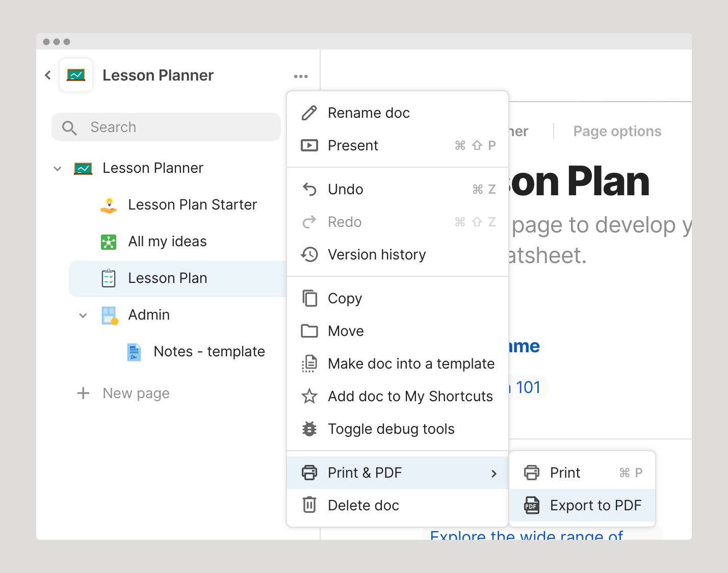Viewport: 728px width, 573px height.
Task: Open the three-dot doc options menu
Action: (x=301, y=76)
